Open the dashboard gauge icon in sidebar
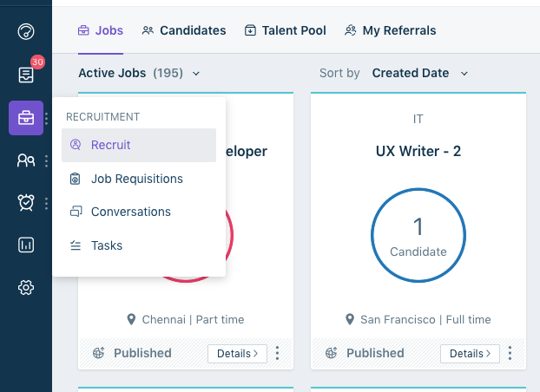Viewport: 540px width, 392px height. 26,32
